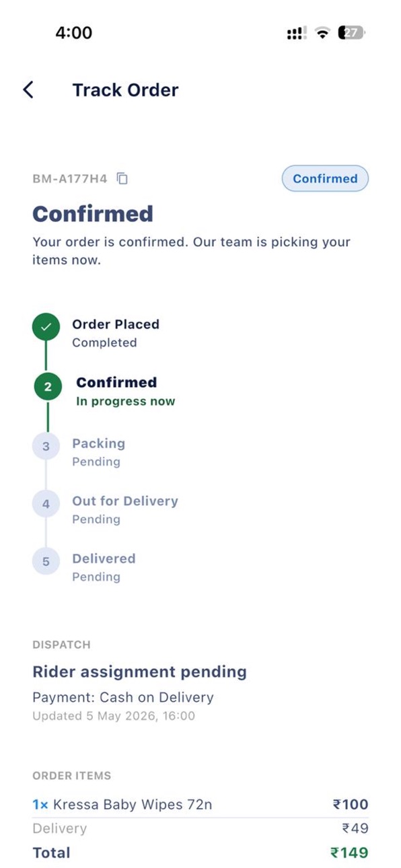401x868 pixels.
Task: Select the Packing step label
Action: click(x=98, y=443)
